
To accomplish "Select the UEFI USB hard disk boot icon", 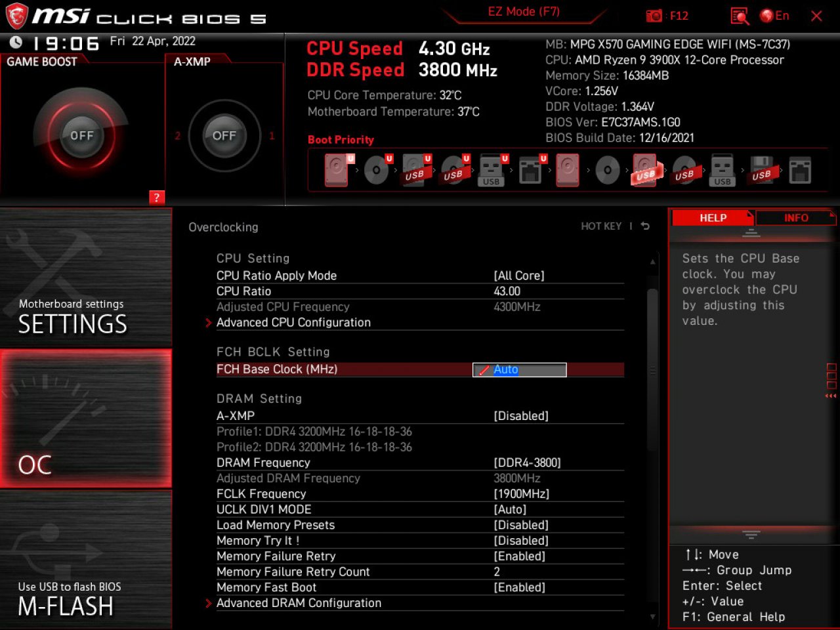I will pos(416,170).
